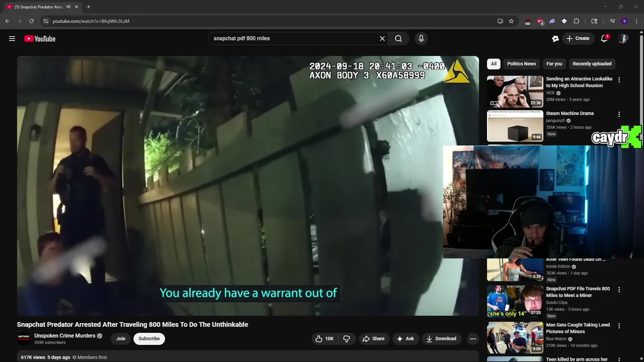This screenshot has height=362, width=644.
Task: Click the Inside Edition channel name
Action: click(x=558, y=266)
